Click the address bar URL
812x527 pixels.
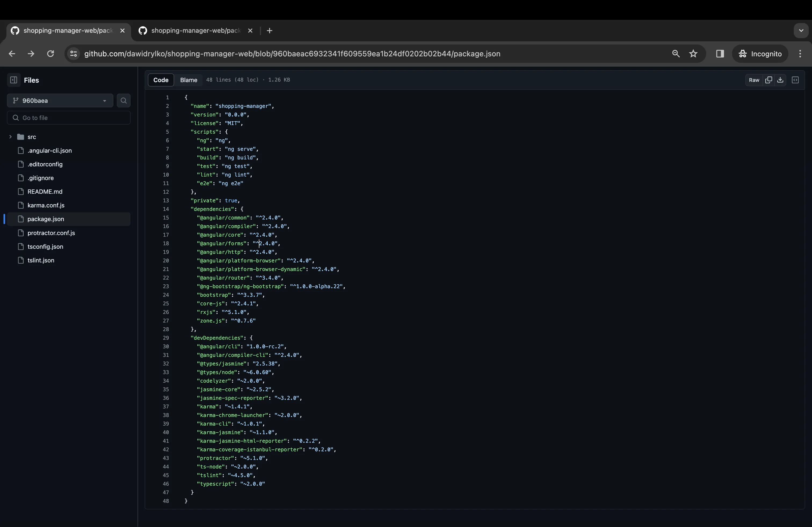click(292, 54)
